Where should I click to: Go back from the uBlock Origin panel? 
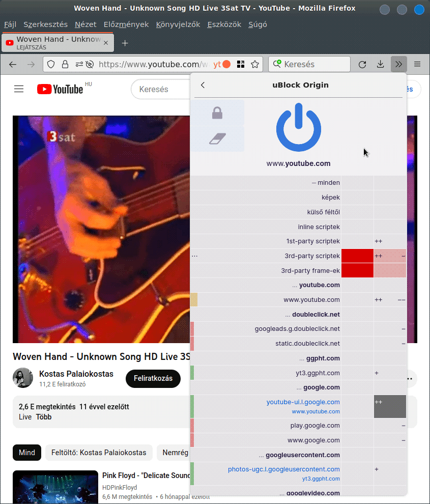(203, 85)
